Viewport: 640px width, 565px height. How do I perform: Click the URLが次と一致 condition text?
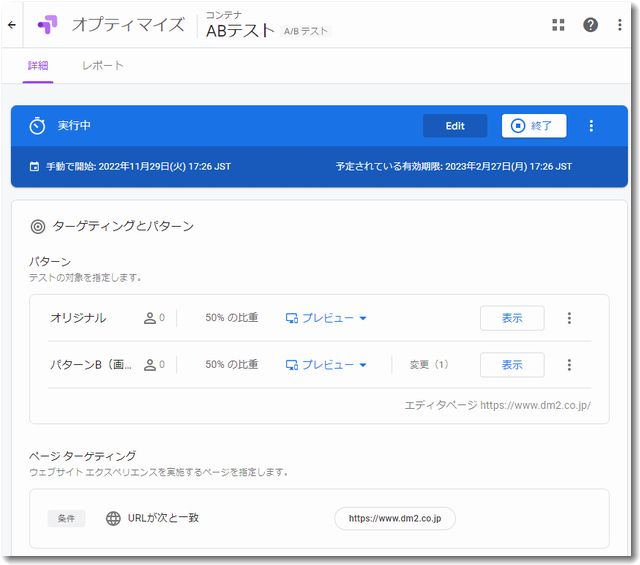tap(163, 518)
